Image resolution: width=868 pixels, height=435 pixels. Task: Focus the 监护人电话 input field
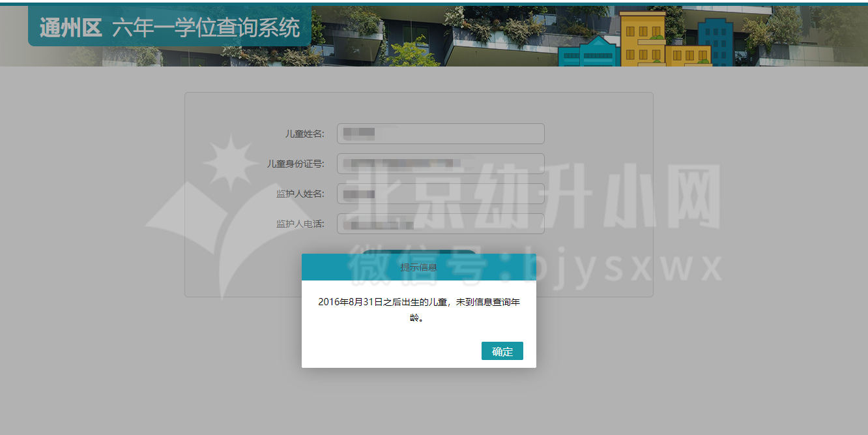[x=441, y=224]
